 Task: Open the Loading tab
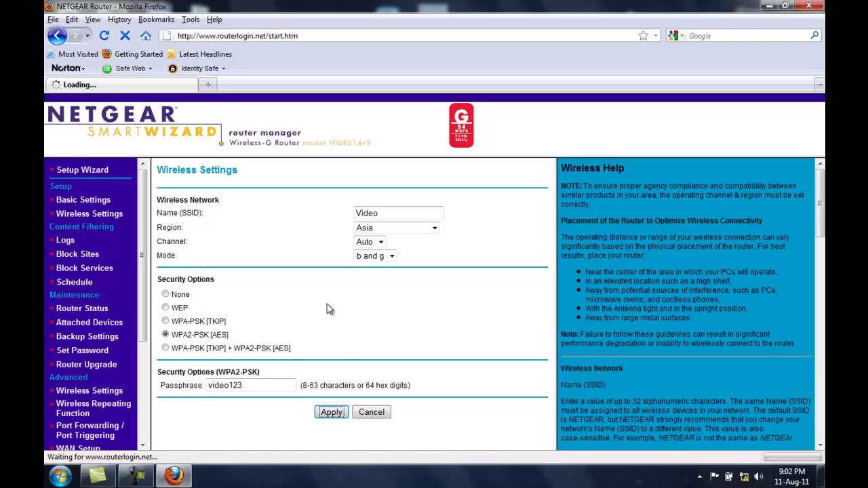122,85
